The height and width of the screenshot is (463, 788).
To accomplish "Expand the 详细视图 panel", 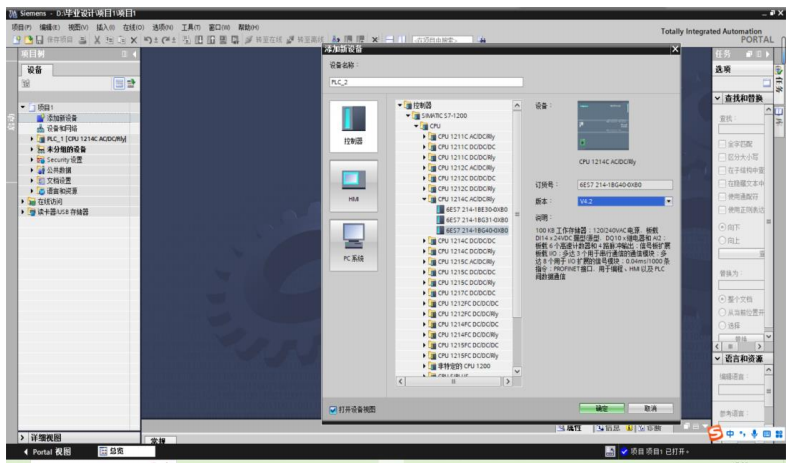I will (23, 437).
